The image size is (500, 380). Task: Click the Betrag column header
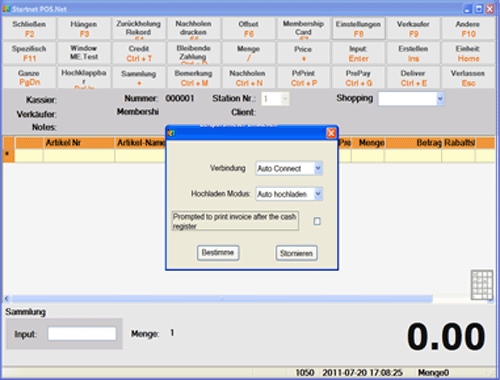[x=413, y=143]
